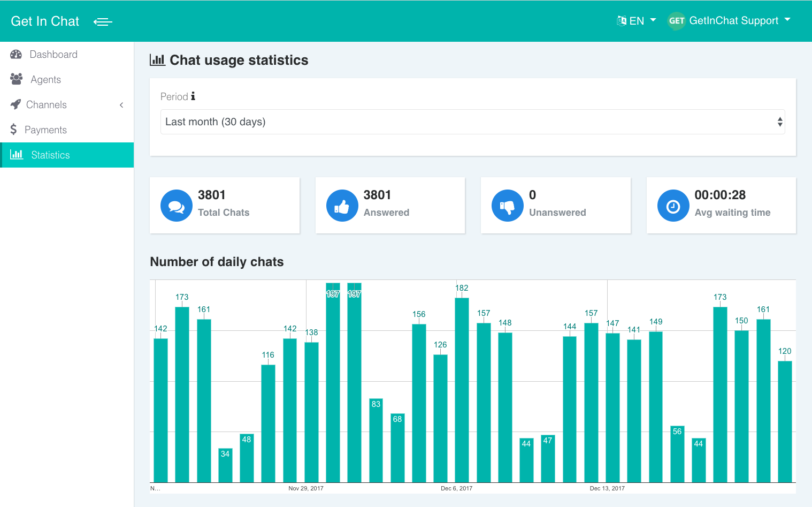This screenshot has height=507, width=812.
Task: Click the bar labeled 156
Action: click(419, 403)
